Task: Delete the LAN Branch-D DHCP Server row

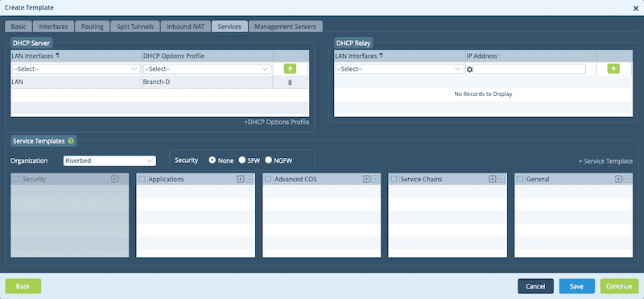Action: tap(290, 82)
